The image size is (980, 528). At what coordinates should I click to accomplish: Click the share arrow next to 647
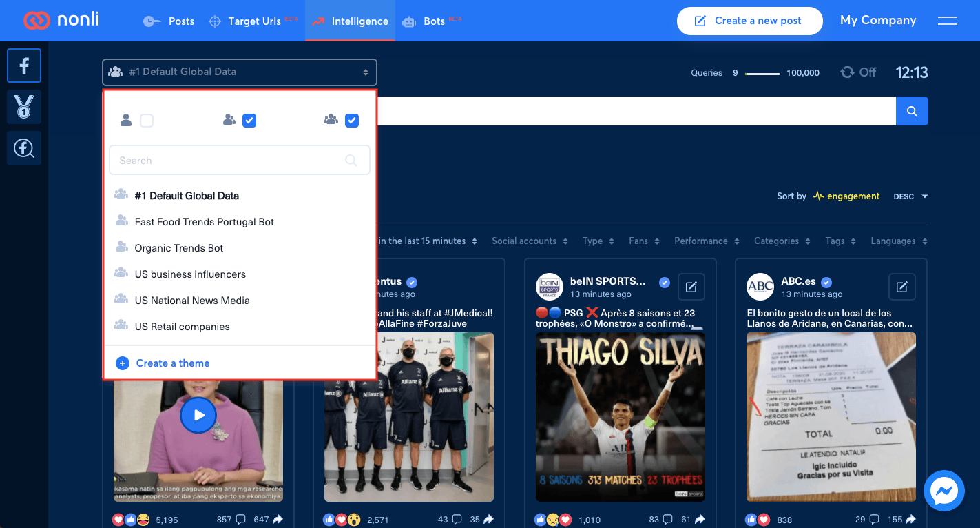(x=278, y=519)
